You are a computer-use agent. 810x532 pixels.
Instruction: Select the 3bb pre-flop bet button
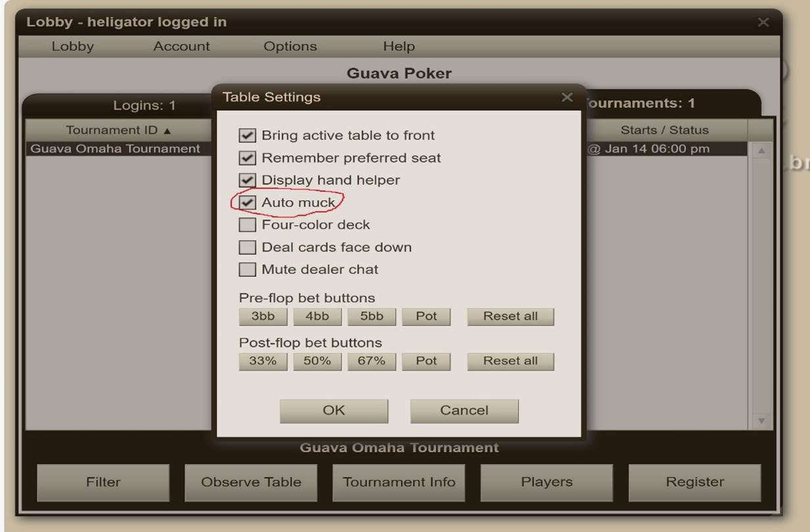click(x=263, y=316)
